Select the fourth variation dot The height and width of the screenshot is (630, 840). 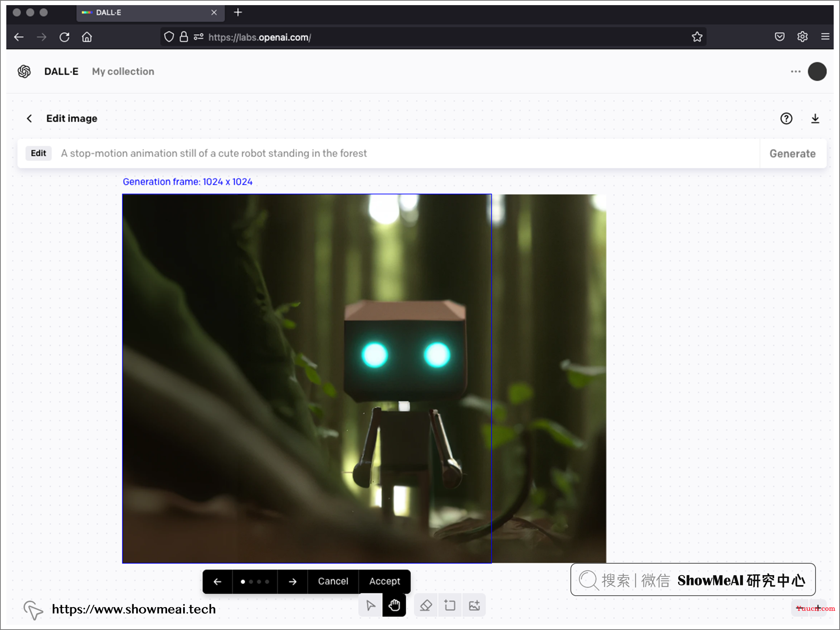tap(267, 581)
